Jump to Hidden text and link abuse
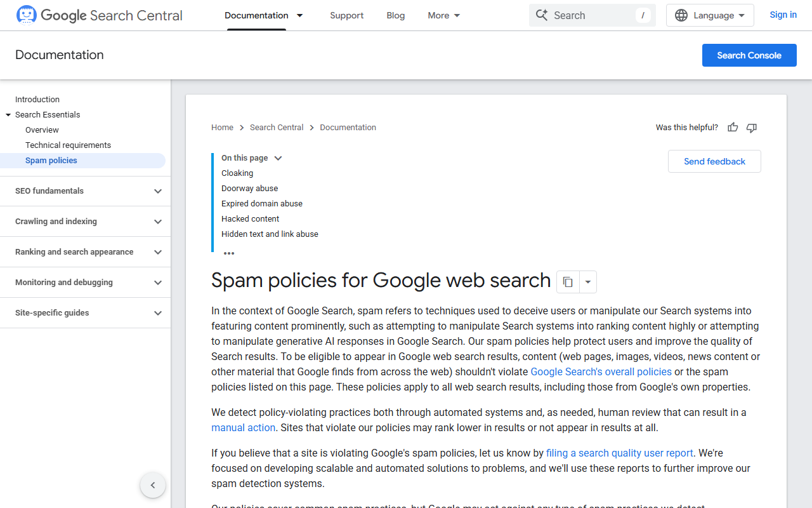812x508 pixels. pos(270,234)
